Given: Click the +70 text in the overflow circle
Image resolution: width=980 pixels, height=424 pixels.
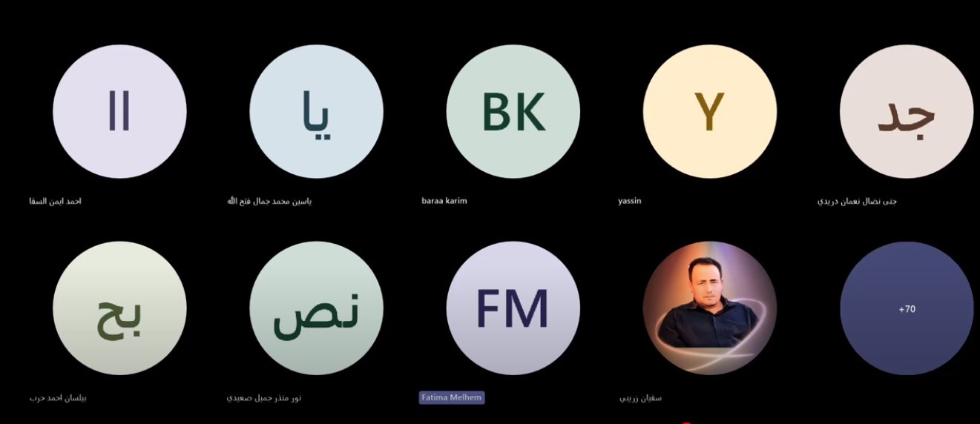Looking at the screenshot, I should click(x=907, y=309).
